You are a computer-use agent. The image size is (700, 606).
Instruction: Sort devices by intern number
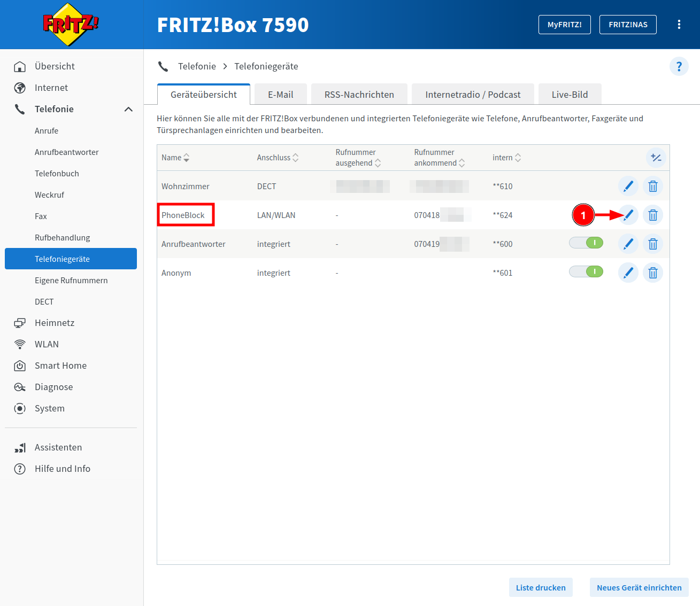tap(506, 158)
